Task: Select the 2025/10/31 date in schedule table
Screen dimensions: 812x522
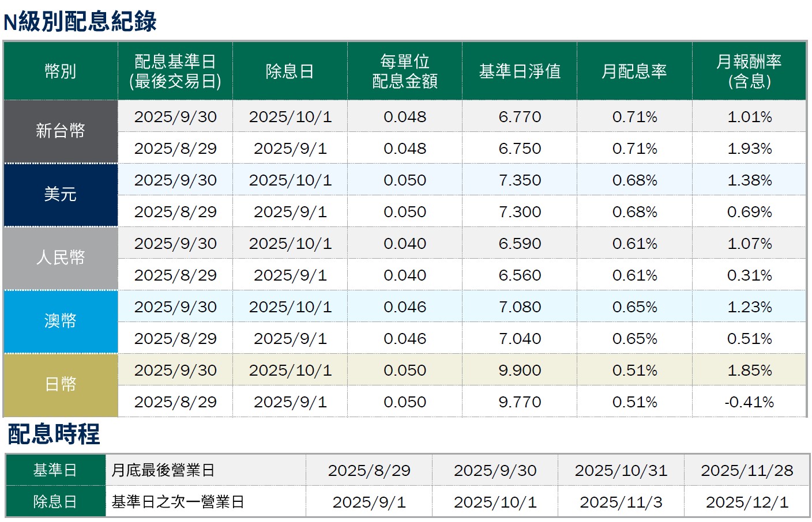Action: click(x=621, y=471)
